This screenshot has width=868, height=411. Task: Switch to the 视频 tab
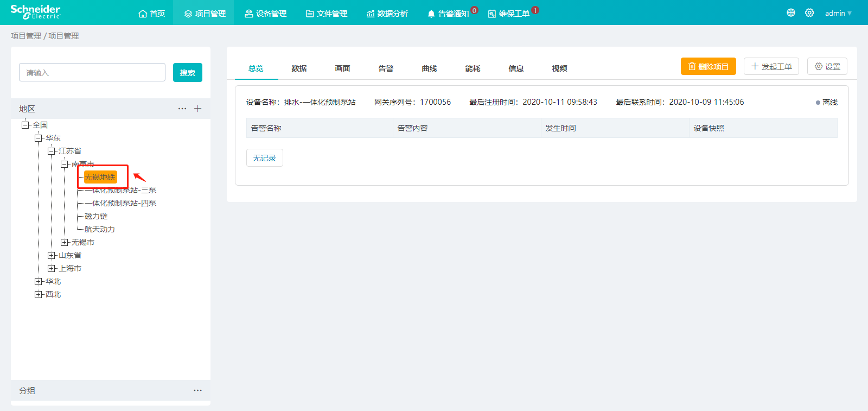(560, 68)
